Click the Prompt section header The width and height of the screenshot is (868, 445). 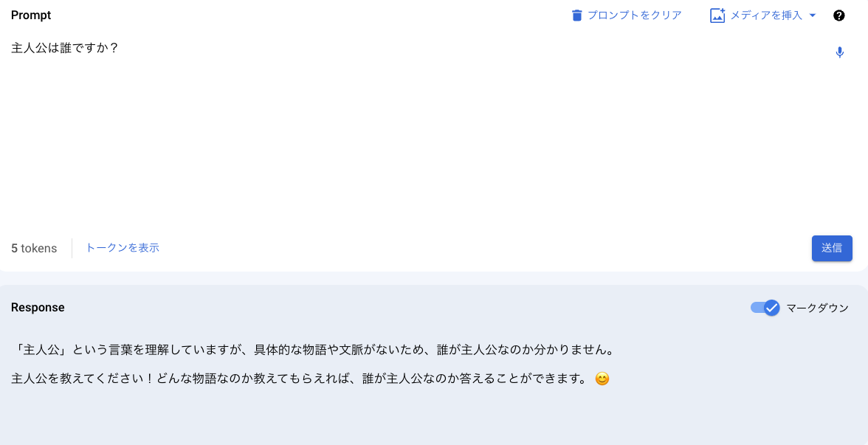31,15
